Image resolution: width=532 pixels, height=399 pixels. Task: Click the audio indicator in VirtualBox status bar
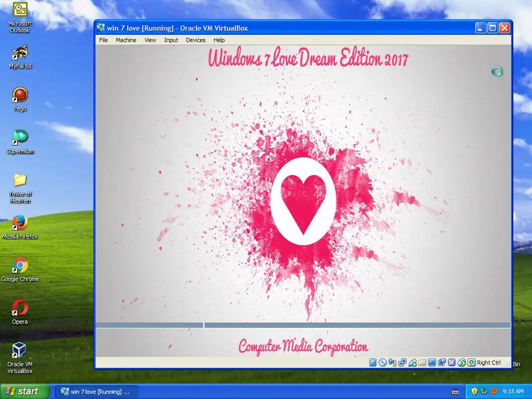point(392,363)
